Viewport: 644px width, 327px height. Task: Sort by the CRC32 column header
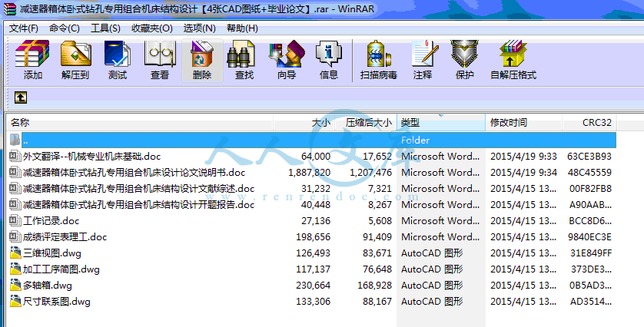coord(589,122)
